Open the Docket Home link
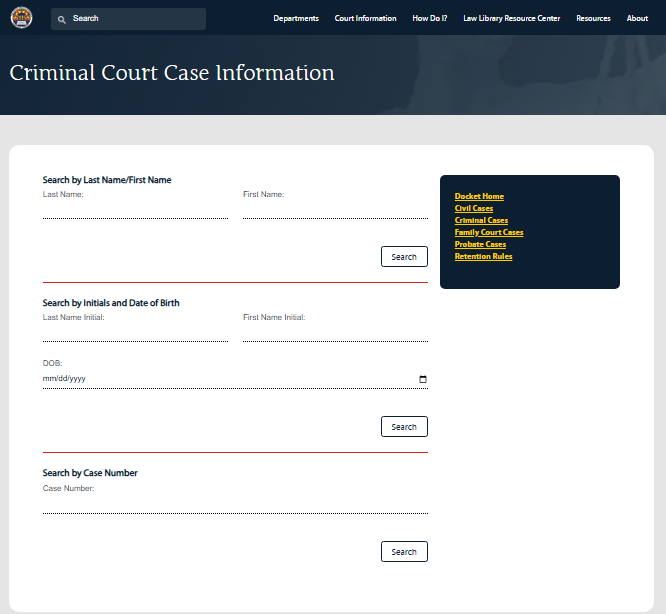The image size is (666, 614). pos(479,196)
